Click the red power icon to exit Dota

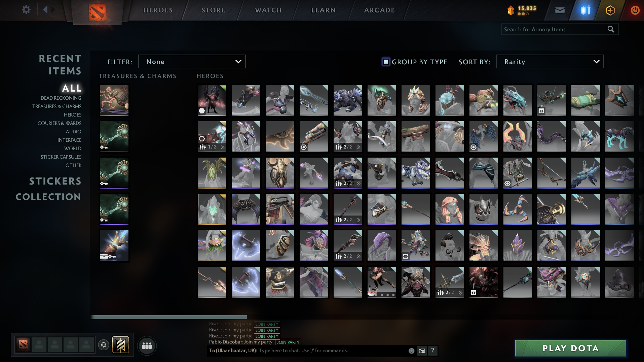click(x=635, y=10)
